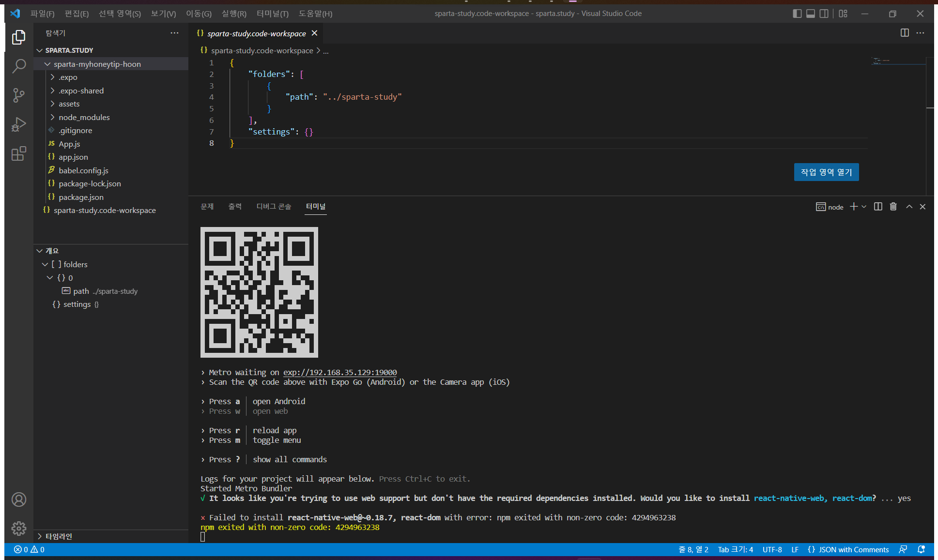938x560 pixels.
Task: Click the line and column status indicator
Action: click(x=693, y=549)
